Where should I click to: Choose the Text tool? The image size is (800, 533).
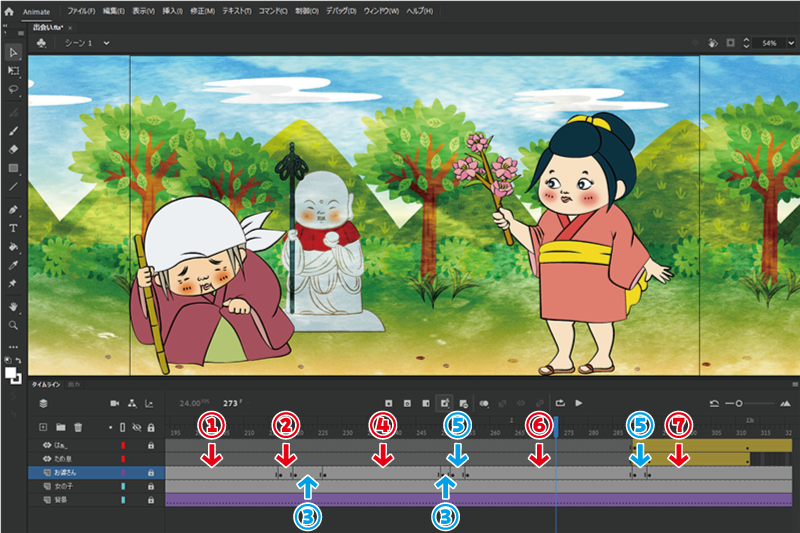13,228
